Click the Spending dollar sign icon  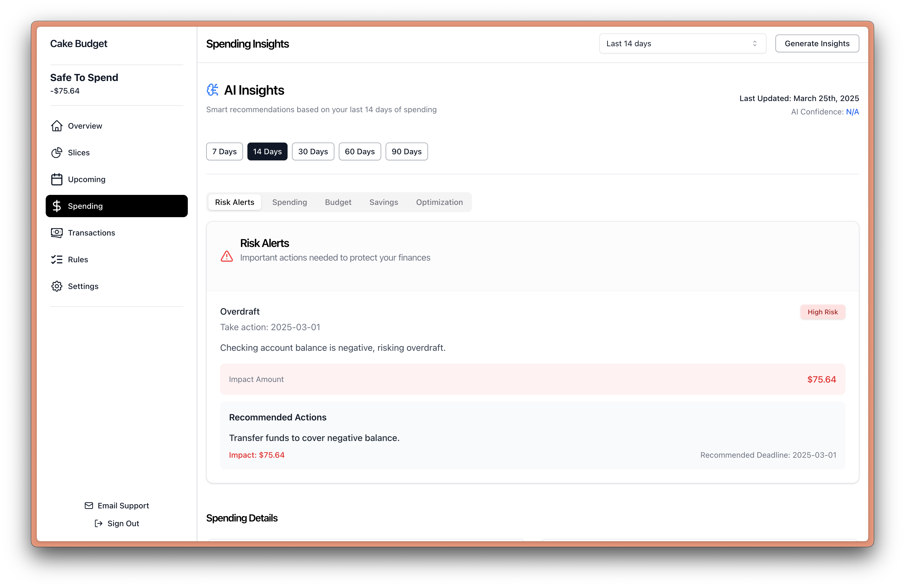[57, 206]
